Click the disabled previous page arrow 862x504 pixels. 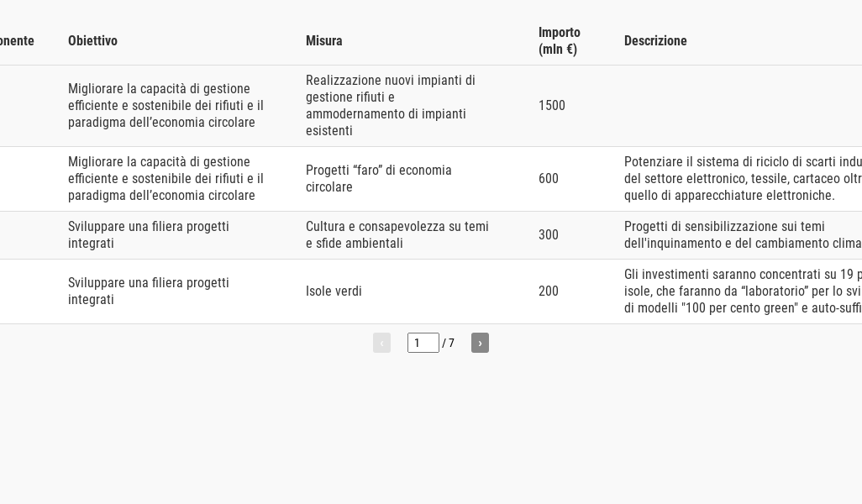click(381, 343)
